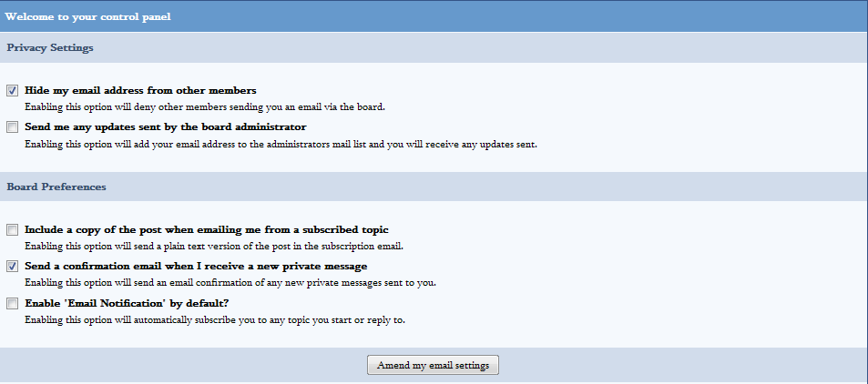Click the description about the administrators mail list

[281, 143]
